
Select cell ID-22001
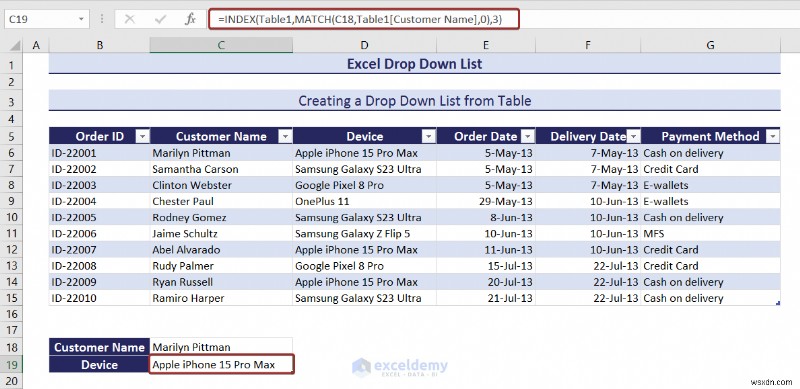(x=99, y=153)
